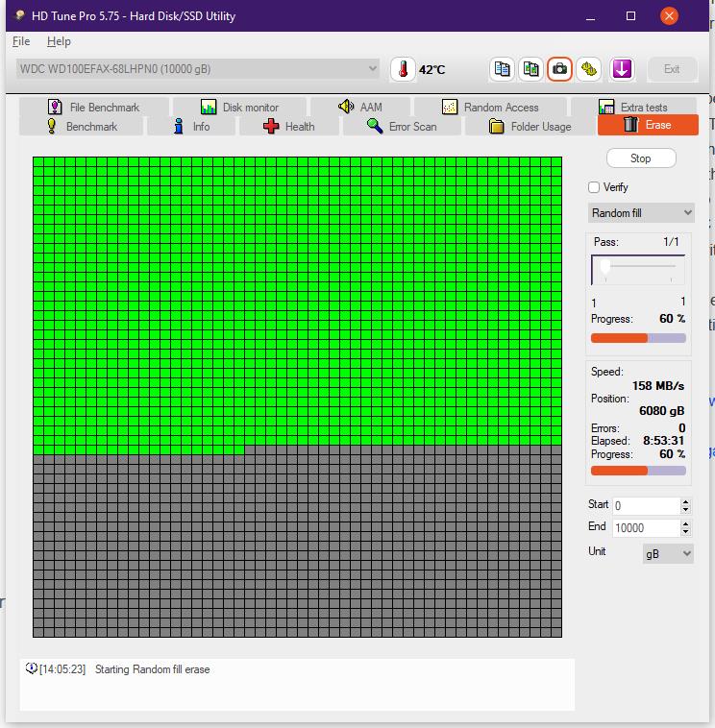Open the Random fill method dropdown
This screenshot has height=728, width=715.
click(x=641, y=213)
